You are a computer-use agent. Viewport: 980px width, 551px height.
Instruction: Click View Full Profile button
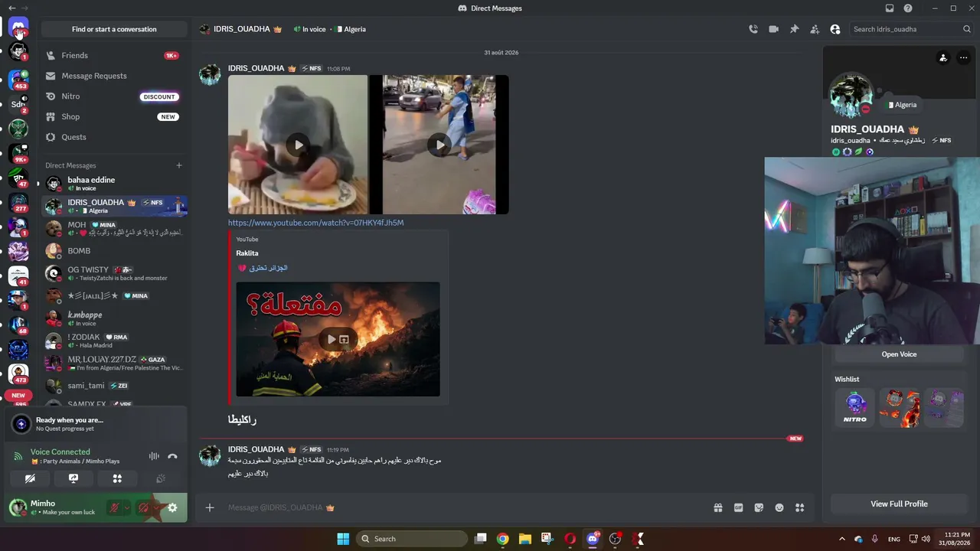coord(899,504)
